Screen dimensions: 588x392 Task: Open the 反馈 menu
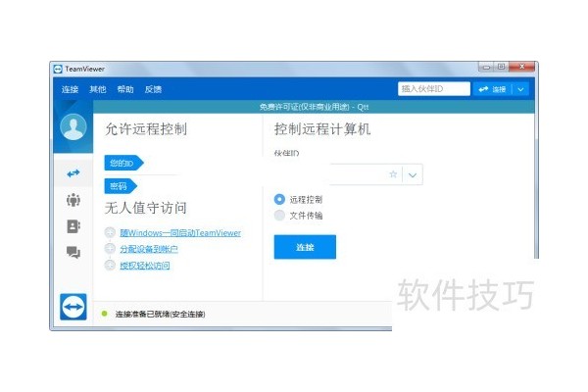tap(153, 89)
